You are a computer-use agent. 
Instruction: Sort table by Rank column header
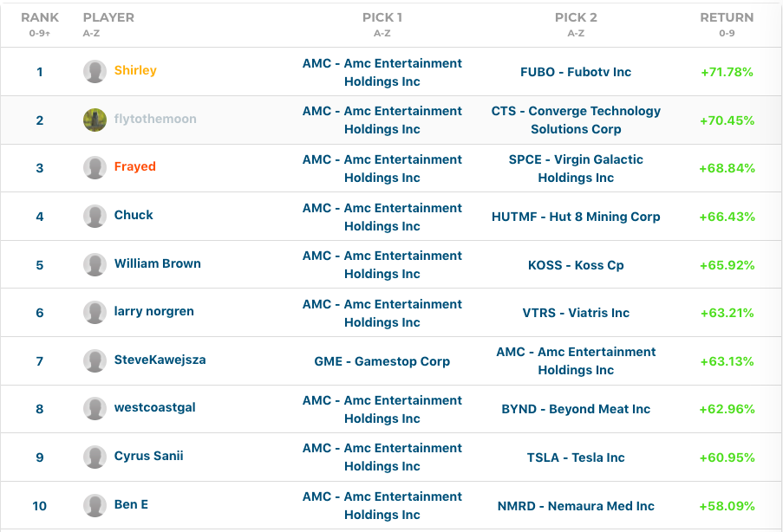40,17
